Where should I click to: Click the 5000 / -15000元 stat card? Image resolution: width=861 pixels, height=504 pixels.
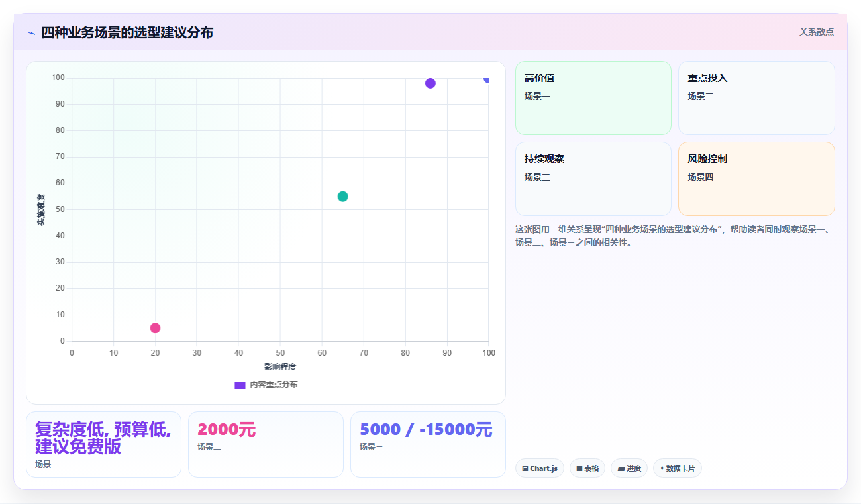428,444
